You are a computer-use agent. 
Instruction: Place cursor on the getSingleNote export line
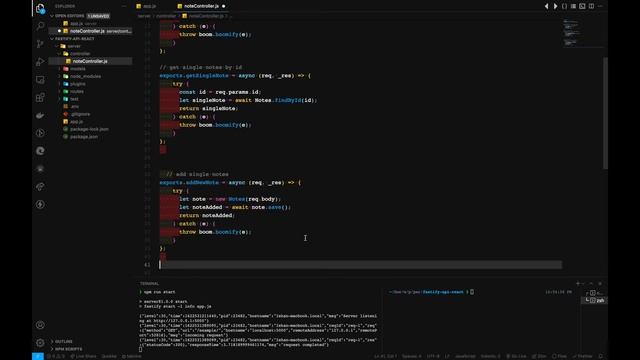pos(235,76)
